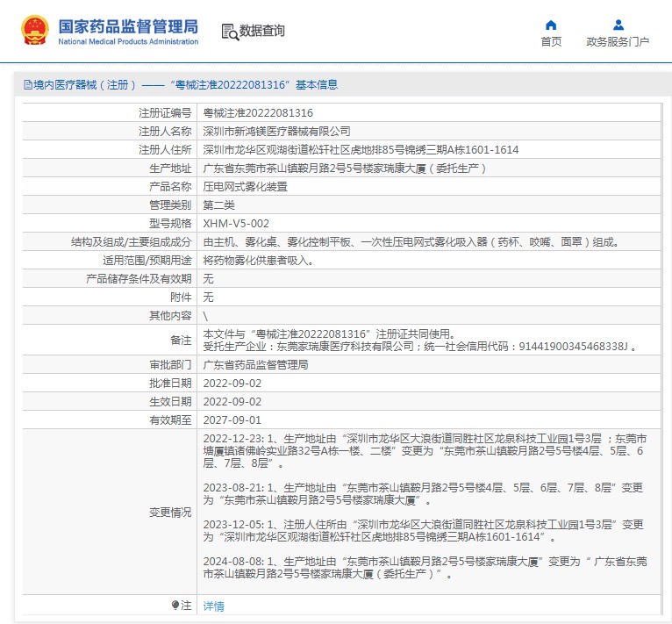Click National Medical Products Administration subtitle
Image resolution: width=672 pixels, height=624 pixels.
128,41
